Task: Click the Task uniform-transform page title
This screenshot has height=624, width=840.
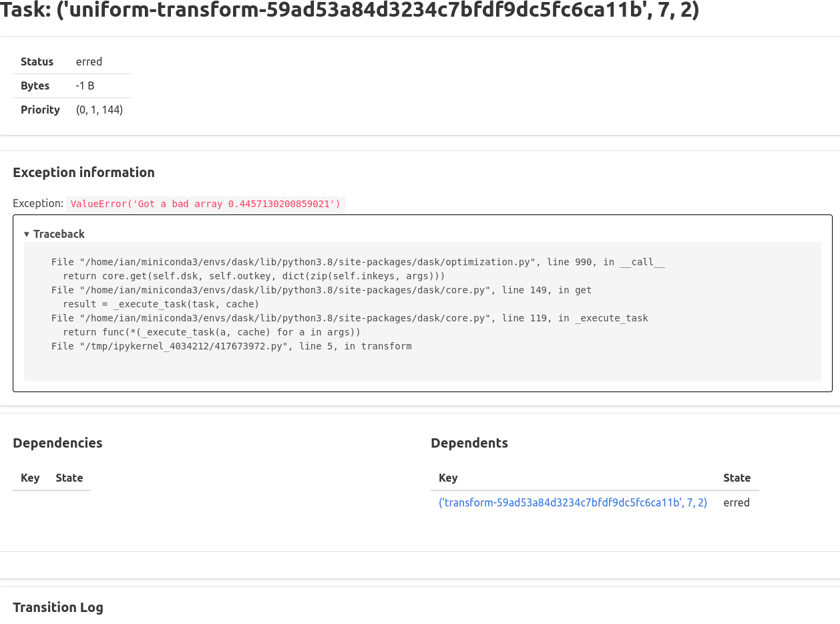Action: coord(350,11)
